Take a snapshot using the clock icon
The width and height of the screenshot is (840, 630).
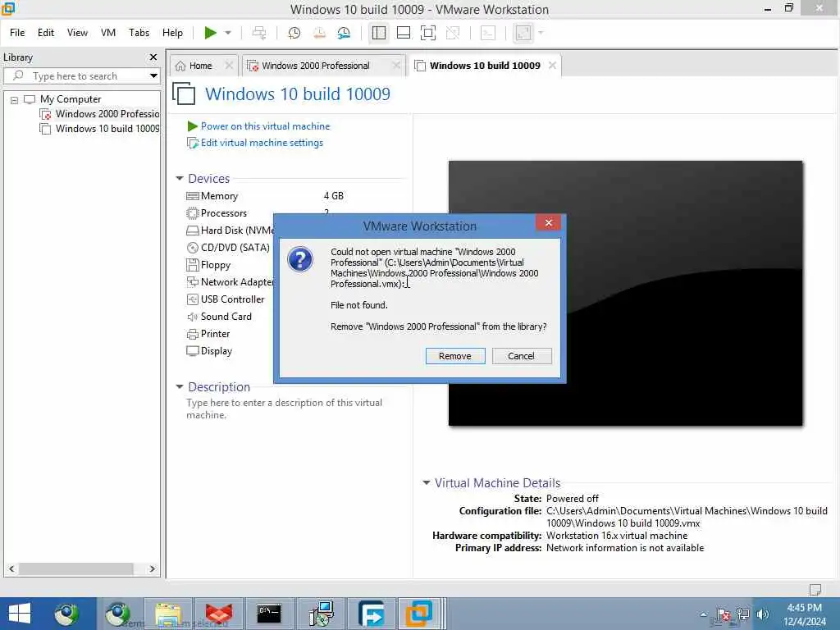point(294,33)
